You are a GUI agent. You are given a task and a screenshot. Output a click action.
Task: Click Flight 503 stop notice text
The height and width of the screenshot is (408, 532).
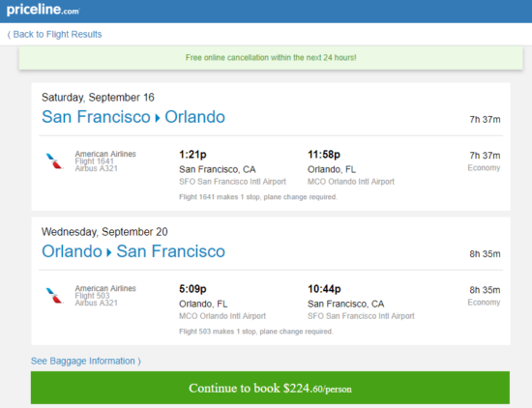pyautogui.click(x=255, y=332)
